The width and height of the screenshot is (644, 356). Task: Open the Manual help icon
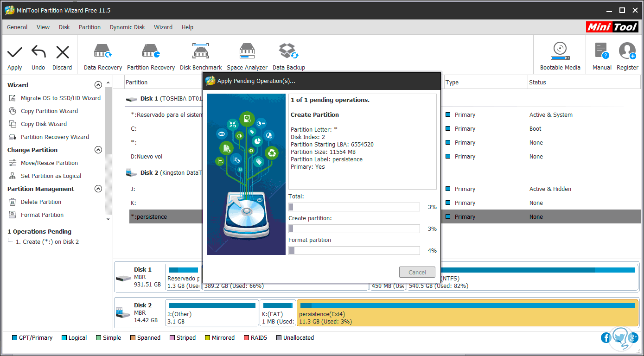coord(602,51)
